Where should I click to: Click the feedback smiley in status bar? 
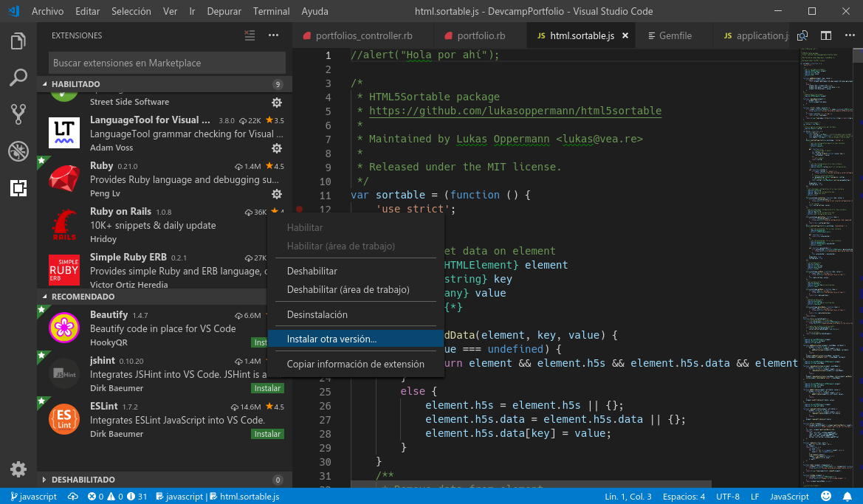(826, 497)
